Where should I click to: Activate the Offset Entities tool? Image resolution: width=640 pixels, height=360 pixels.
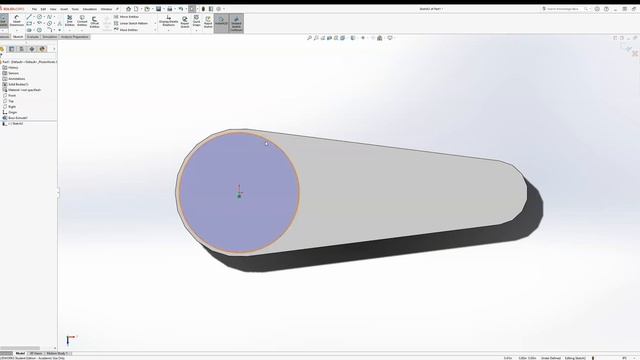pos(94,22)
